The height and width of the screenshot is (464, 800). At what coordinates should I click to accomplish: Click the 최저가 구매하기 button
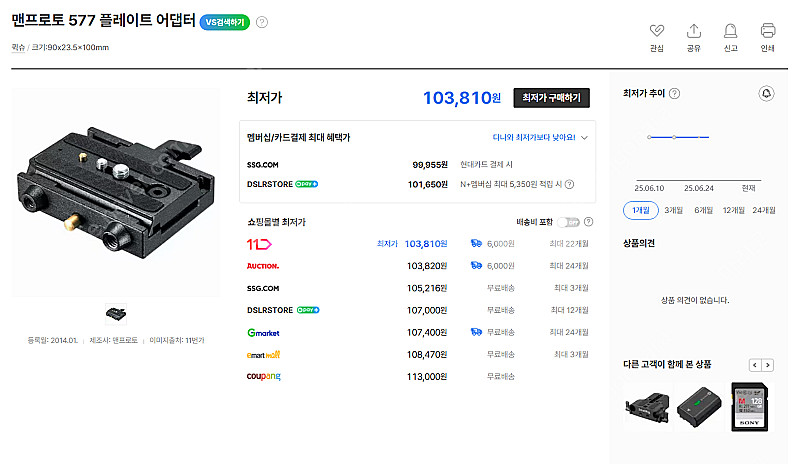pyautogui.click(x=552, y=97)
